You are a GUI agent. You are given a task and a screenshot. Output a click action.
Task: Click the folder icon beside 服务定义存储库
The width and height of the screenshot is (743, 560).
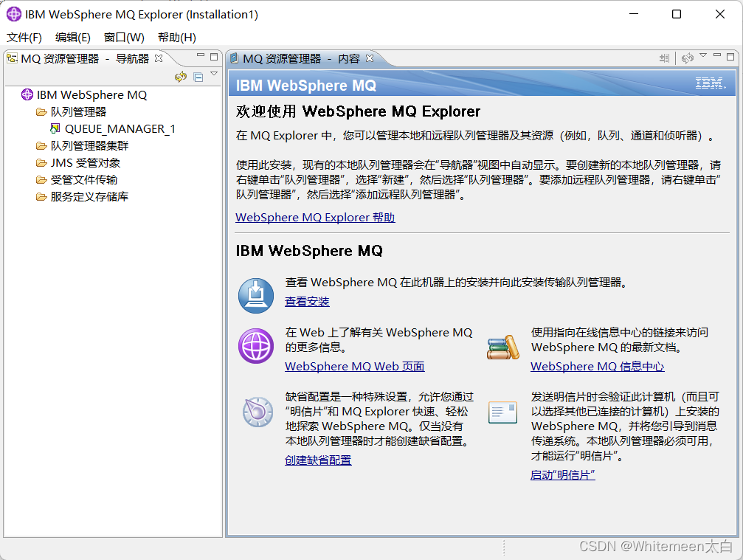41,196
